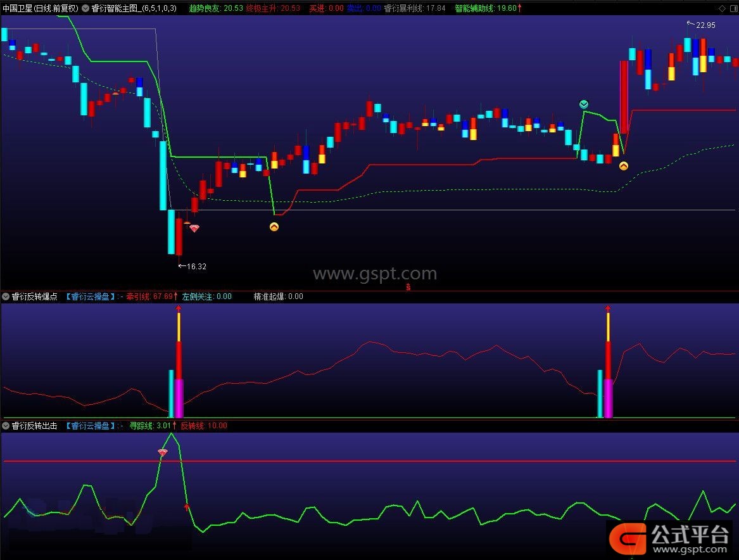Expand the 睿衍反转出击 panel dropdown arrow
Screen dimensions: 739x560
click(6, 426)
